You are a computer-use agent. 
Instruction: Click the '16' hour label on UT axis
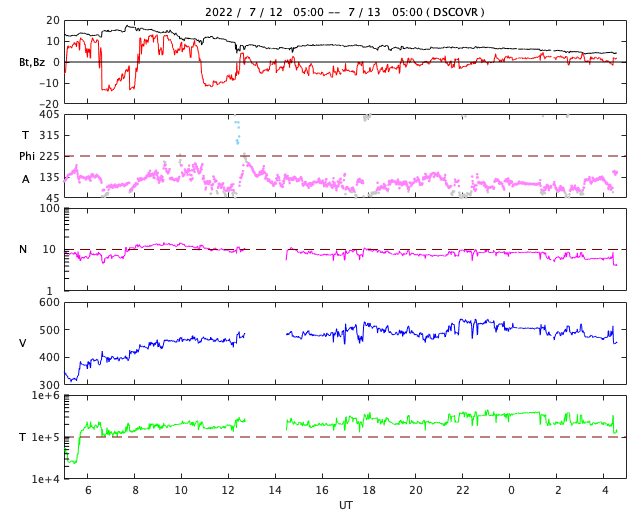(x=322, y=490)
